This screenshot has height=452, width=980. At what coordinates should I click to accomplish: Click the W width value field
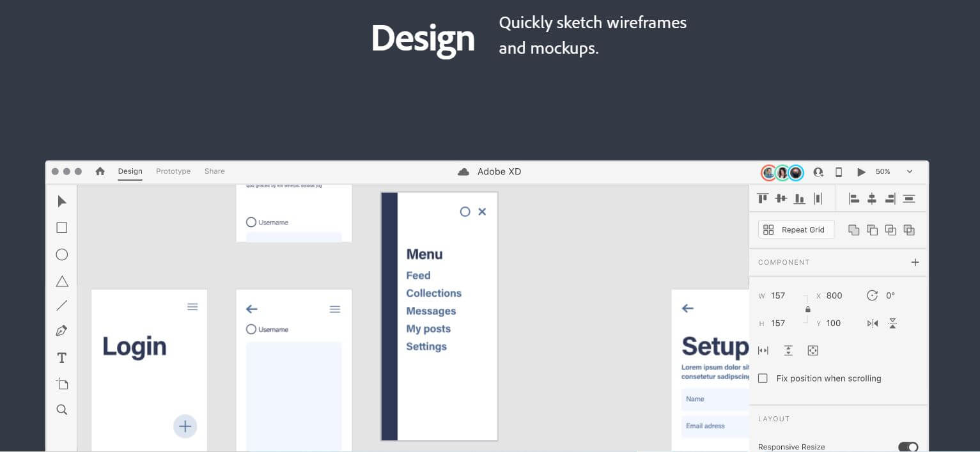(779, 295)
